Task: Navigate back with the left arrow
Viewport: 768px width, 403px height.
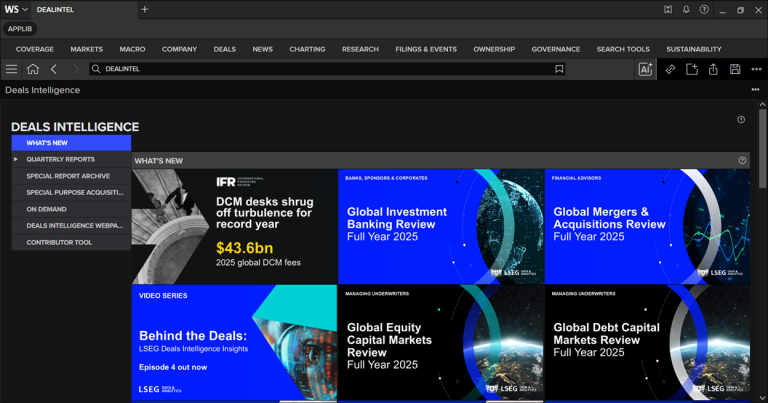Action: 54,69
